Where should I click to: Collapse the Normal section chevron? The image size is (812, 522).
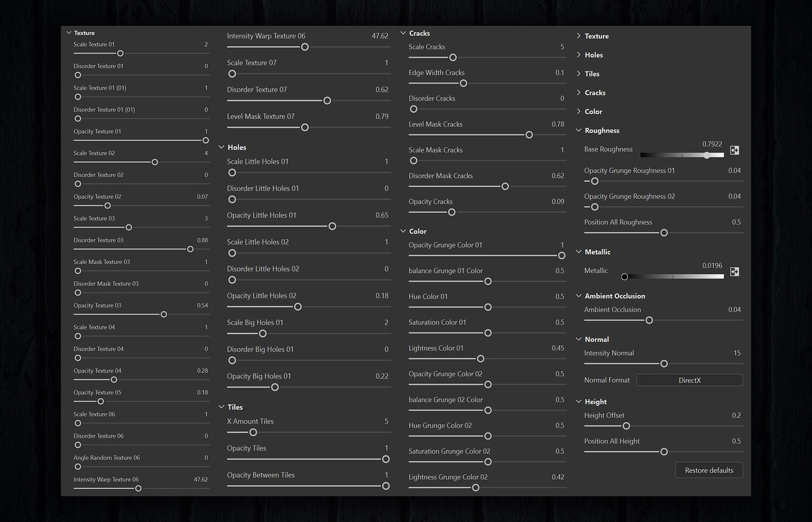(579, 340)
